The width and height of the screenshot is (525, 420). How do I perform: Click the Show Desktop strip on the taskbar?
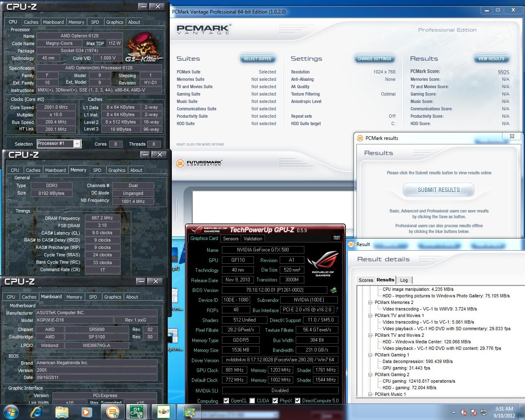pyautogui.click(x=522, y=412)
